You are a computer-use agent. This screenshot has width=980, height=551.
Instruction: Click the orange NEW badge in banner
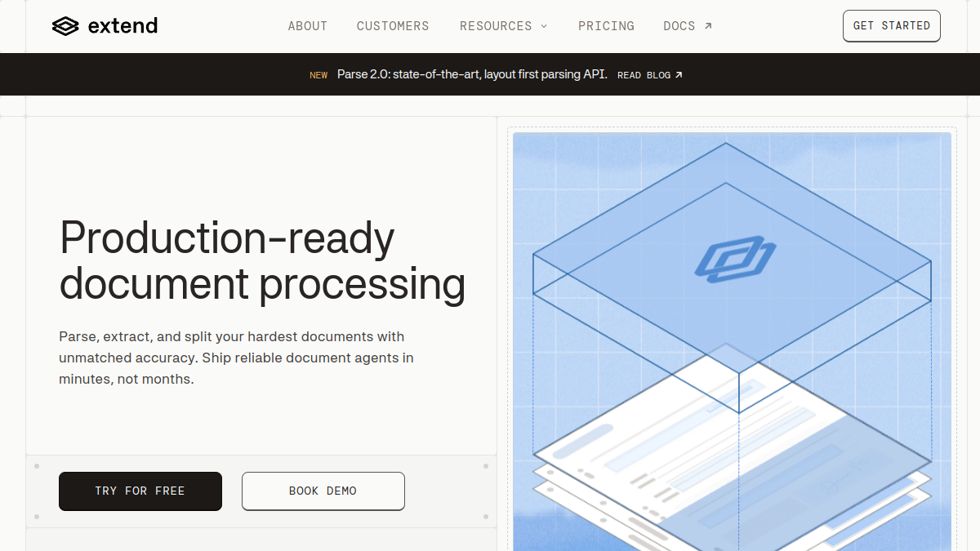pyautogui.click(x=318, y=75)
